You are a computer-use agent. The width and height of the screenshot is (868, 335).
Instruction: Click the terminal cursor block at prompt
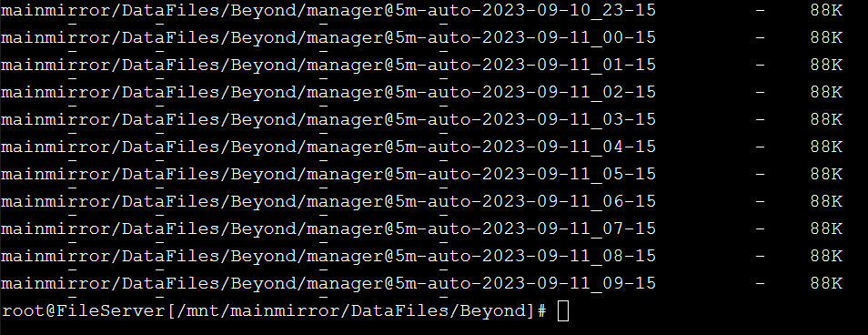tap(563, 310)
